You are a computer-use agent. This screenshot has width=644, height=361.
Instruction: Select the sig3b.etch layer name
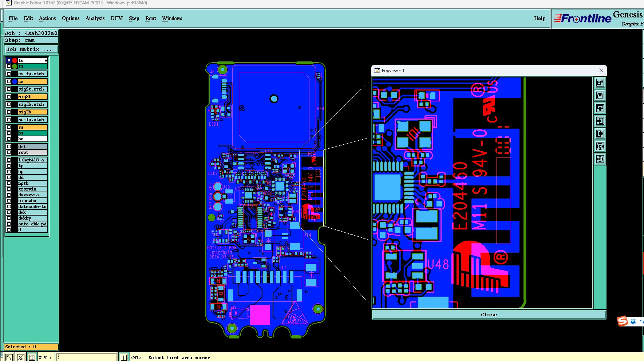click(33, 104)
